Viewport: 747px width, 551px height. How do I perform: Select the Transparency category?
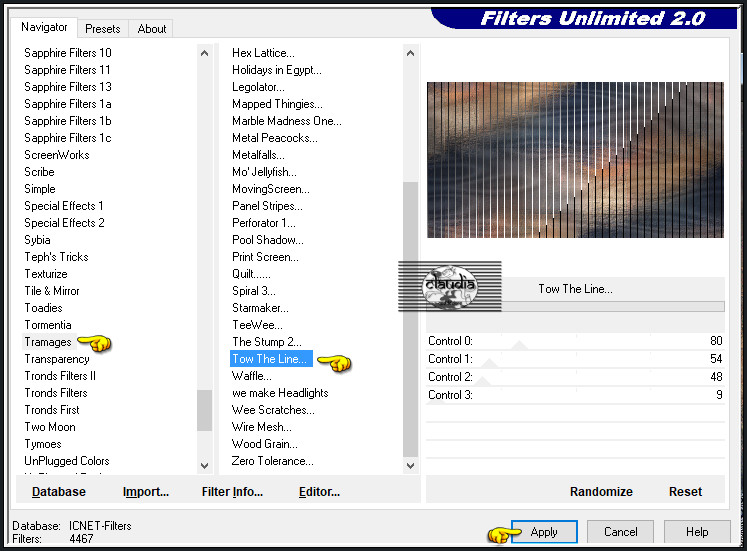point(57,359)
